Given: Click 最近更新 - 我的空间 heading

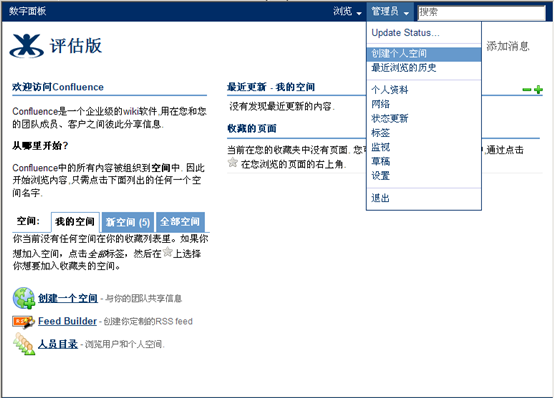Looking at the screenshot, I should coord(271,87).
